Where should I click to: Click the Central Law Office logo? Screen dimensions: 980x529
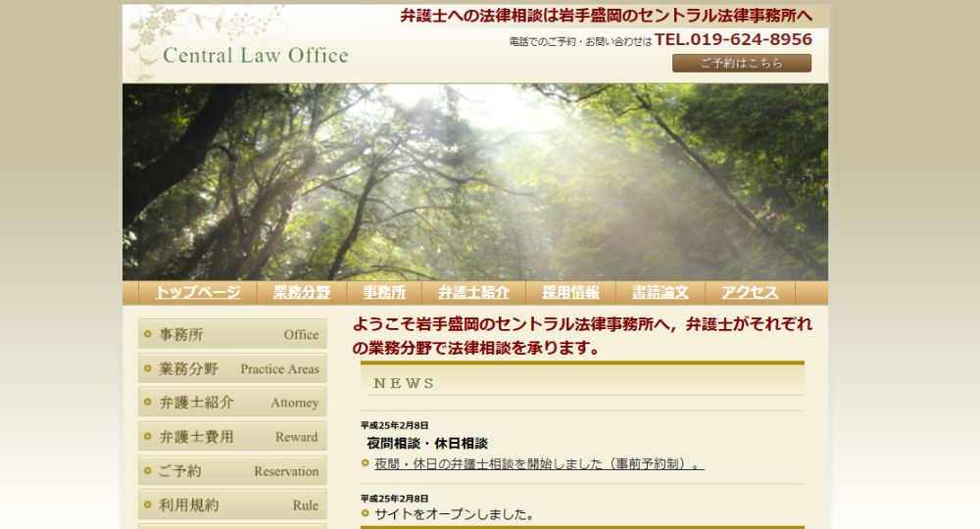(x=254, y=55)
